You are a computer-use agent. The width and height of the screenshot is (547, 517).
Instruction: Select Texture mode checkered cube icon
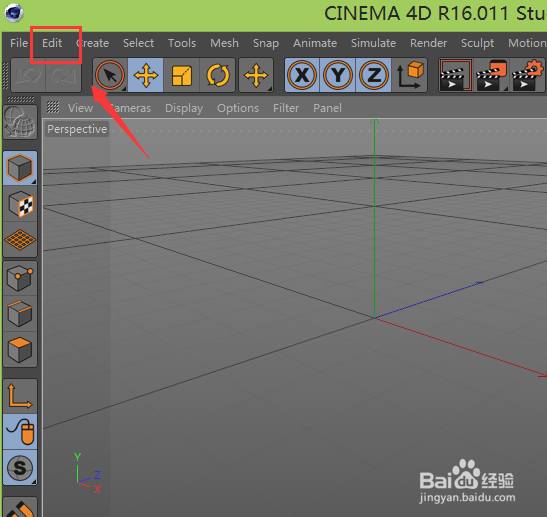tap(20, 204)
